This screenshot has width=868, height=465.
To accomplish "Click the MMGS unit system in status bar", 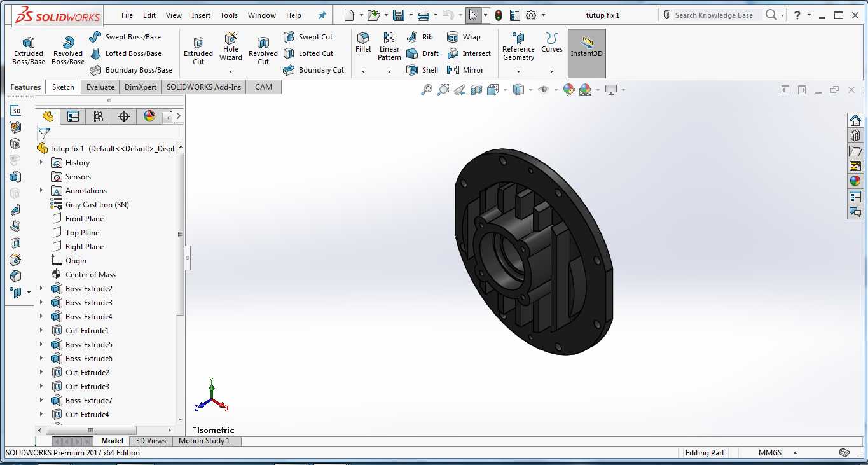I will click(770, 453).
